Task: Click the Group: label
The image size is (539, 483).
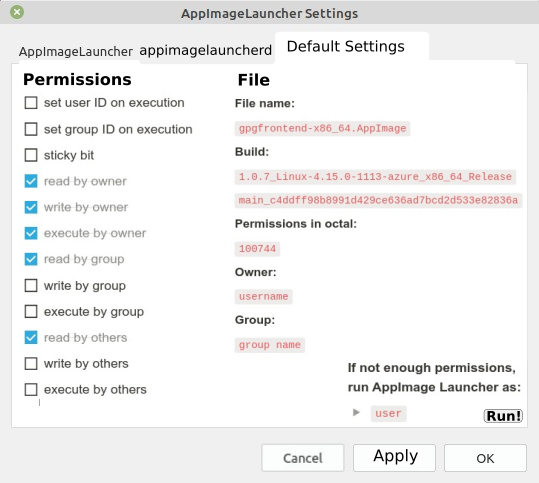Action: click(x=255, y=320)
